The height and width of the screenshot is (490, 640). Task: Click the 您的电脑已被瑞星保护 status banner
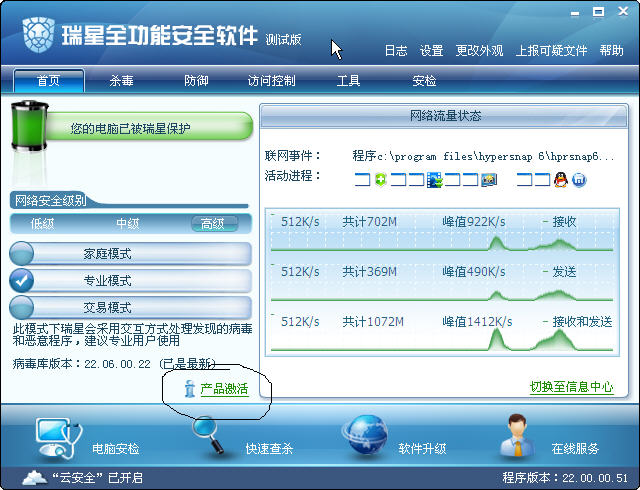pyautogui.click(x=149, y=128)
